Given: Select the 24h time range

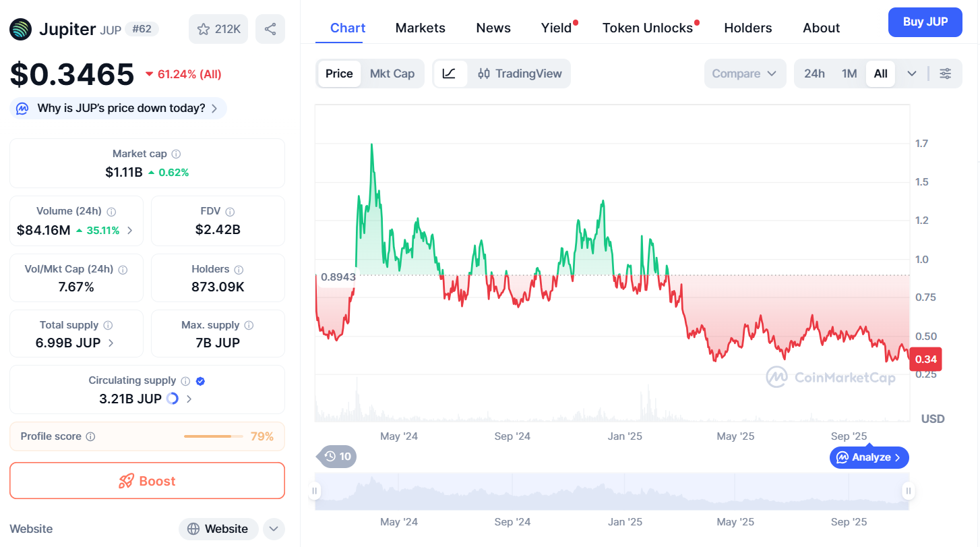Looking at the screenshot, I should [x=814, y=73].
